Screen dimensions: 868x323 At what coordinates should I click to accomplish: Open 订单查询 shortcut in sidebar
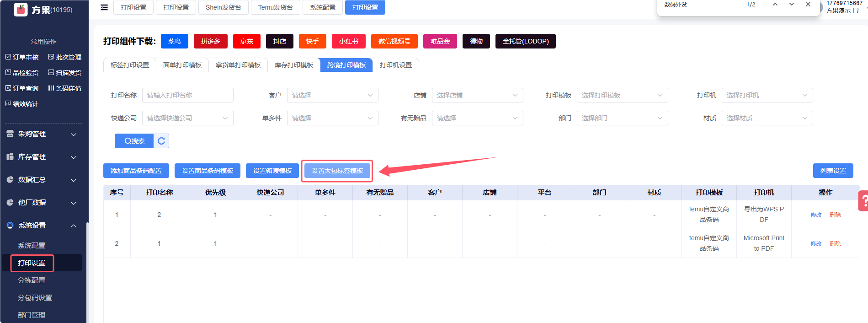22,88
